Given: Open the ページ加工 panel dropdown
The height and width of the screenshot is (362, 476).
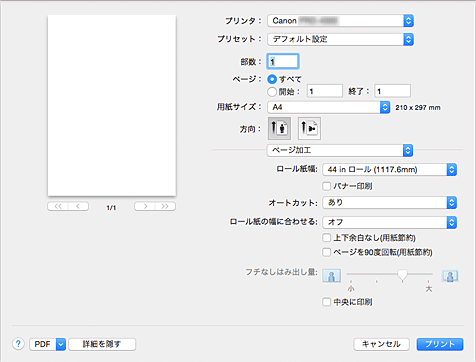Looking at the screenshot, I should tap(340, 150).
